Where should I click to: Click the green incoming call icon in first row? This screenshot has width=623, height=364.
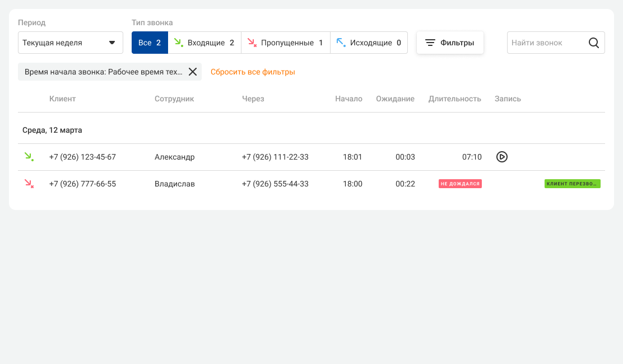(29, 157)
